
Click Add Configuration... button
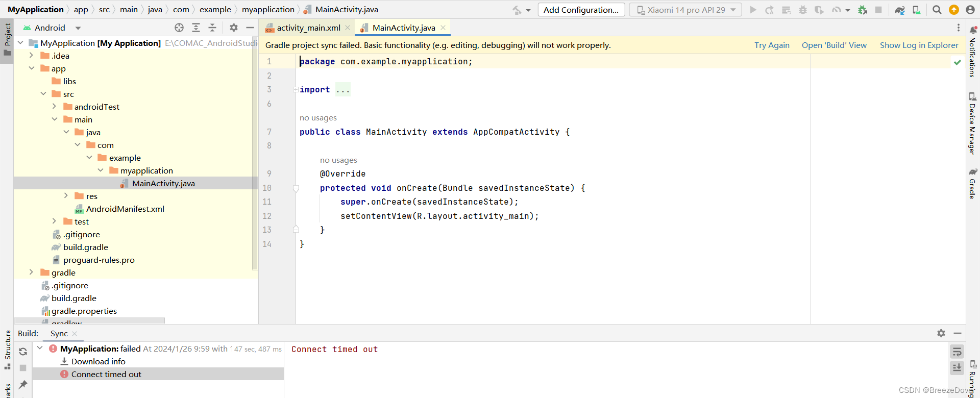click(x=581, y=10)
